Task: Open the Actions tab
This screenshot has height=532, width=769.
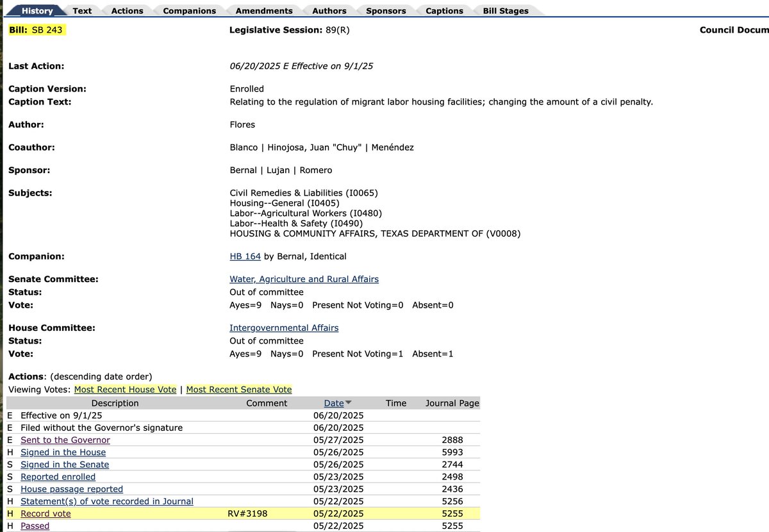Action: 128,11
